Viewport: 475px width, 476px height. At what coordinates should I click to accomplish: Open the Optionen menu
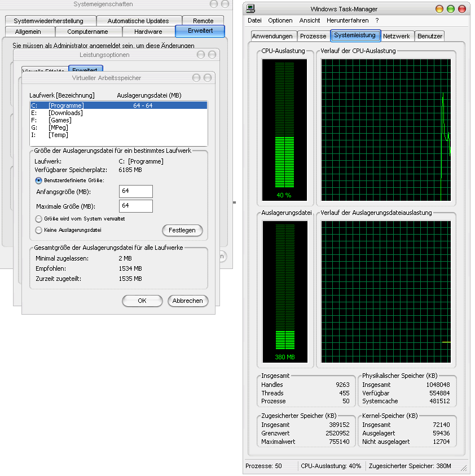[280, 20]
